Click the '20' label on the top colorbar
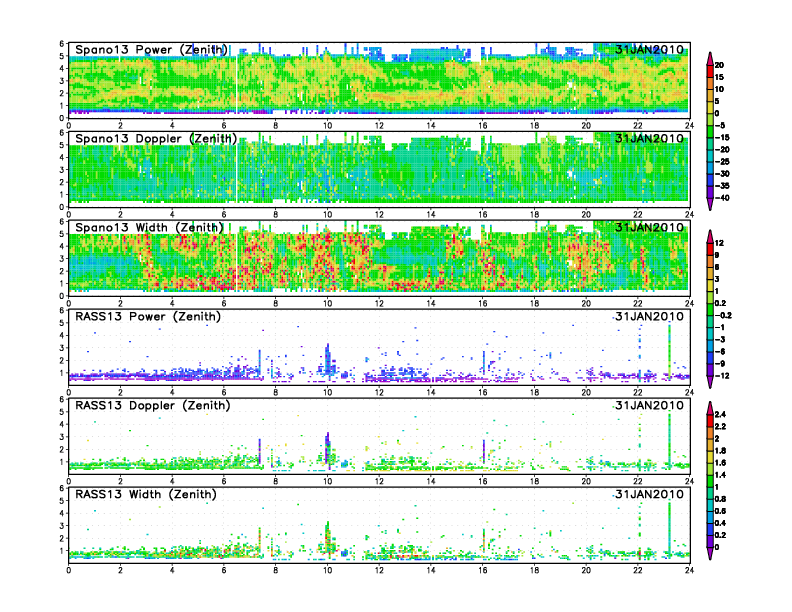This screenshot has width=792, height=612. tap(719, 65)
